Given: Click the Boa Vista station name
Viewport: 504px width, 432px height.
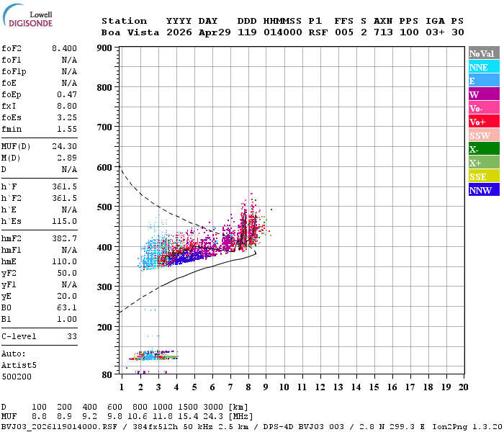Looking at the screenshot, I should pyautogui.click(x=130, y=32).
